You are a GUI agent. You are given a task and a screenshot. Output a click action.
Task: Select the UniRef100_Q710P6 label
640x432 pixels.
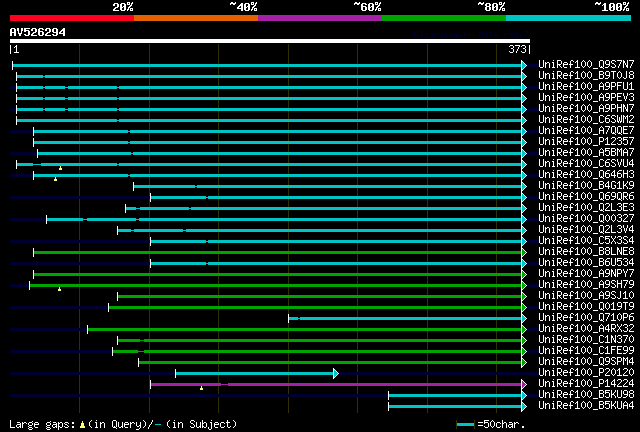[586, 318]
